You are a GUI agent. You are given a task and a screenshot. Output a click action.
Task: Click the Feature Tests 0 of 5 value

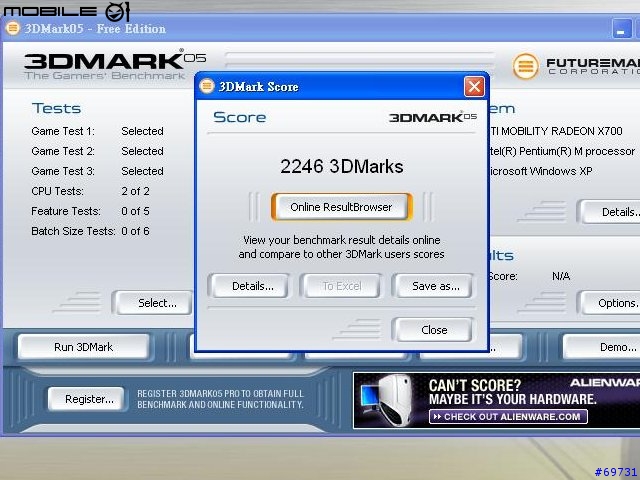[x=136, y=211]
